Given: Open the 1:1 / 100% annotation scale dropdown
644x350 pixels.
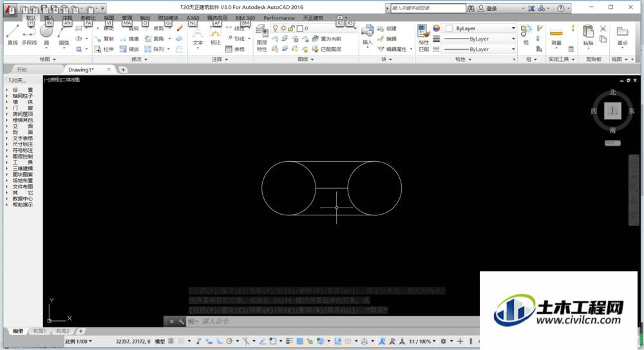Looking at the screenshot, I should pos(422,342).
